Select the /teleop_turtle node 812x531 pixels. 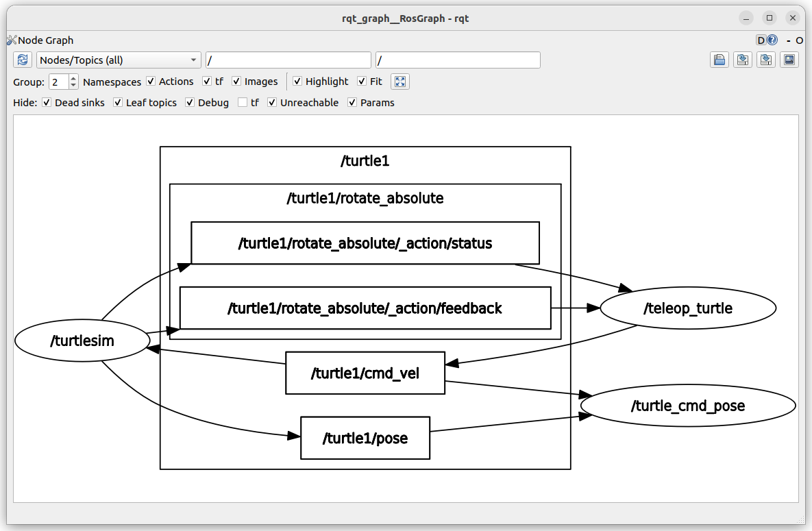(688, 308)
